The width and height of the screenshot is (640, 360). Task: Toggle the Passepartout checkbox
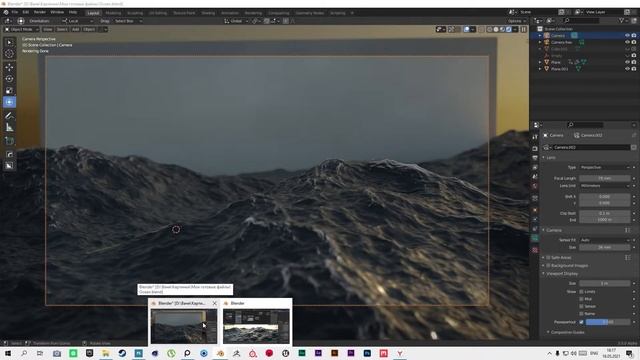coord(581,322)
